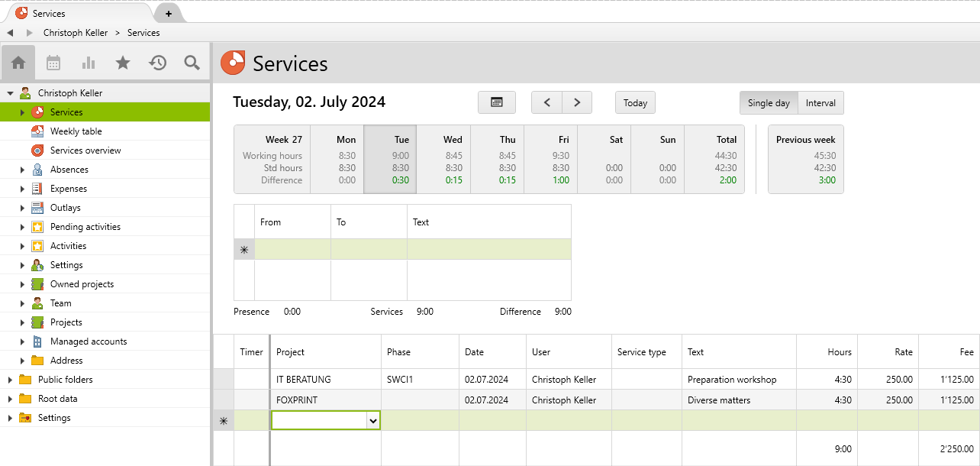This screenshot has height=466, width=980.
Task: Open the date picker calendar button
Action: (x=496, y=102)
